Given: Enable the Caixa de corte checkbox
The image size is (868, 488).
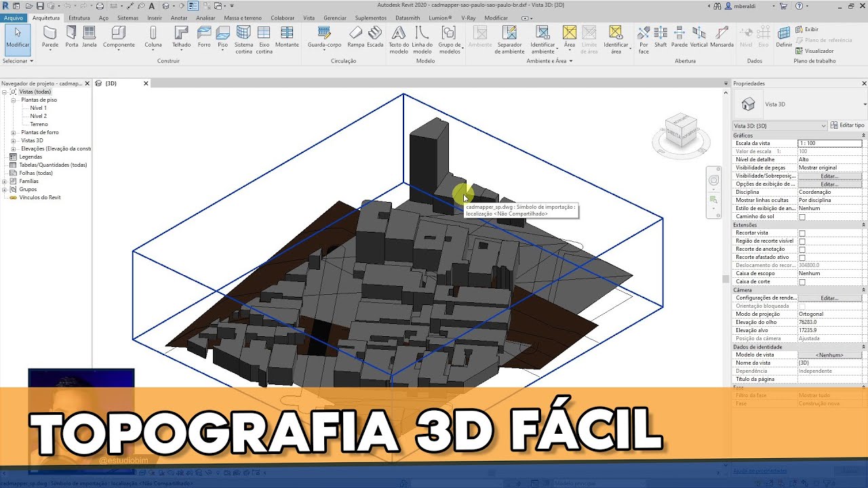Looking at the screenshot, I should (802, 282).
